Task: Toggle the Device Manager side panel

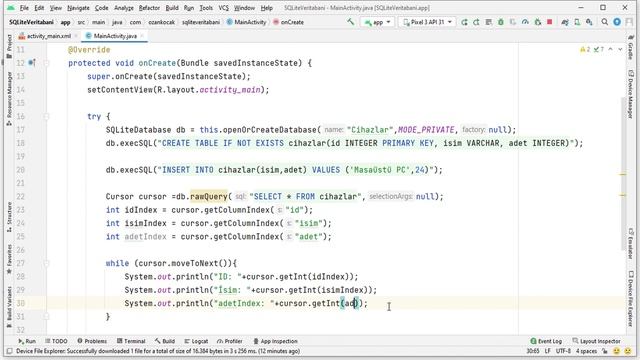Action: pos(631,94)
